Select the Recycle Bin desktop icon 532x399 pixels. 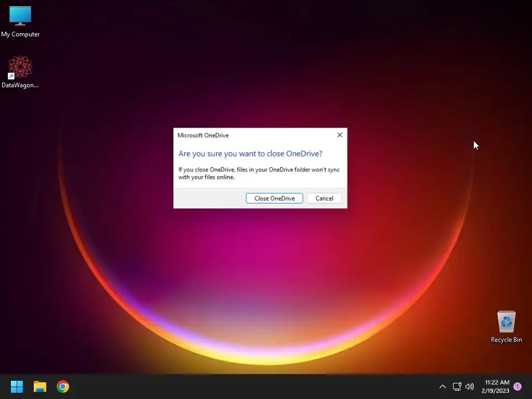[506, 326]
